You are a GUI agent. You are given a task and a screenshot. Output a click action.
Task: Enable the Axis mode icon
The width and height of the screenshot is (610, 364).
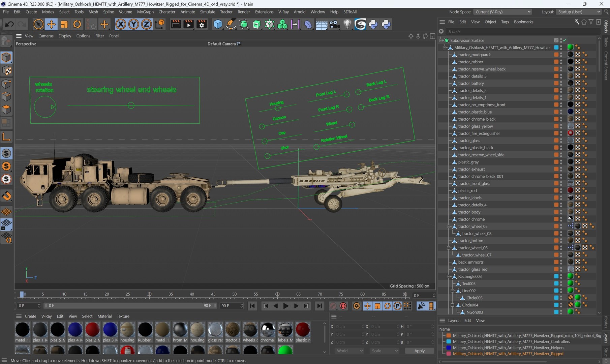6,137
